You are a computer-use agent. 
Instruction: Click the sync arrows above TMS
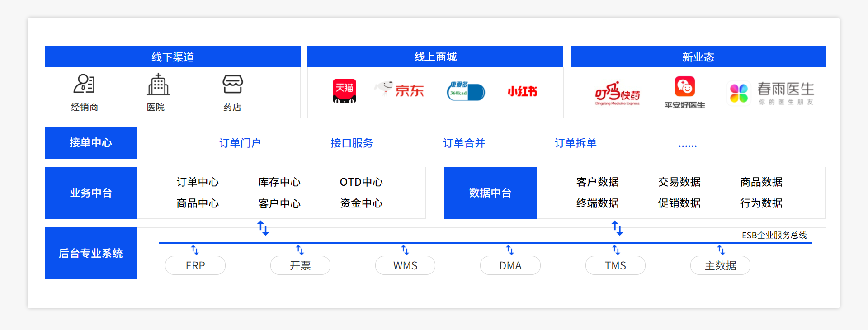(x=616, y=250)
